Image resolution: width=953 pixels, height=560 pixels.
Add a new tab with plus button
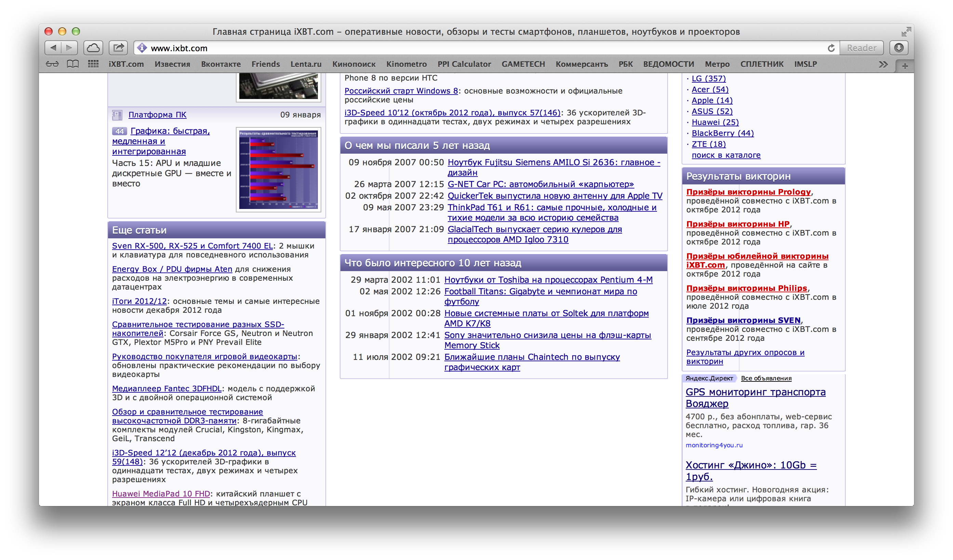(x=904, y=66)
